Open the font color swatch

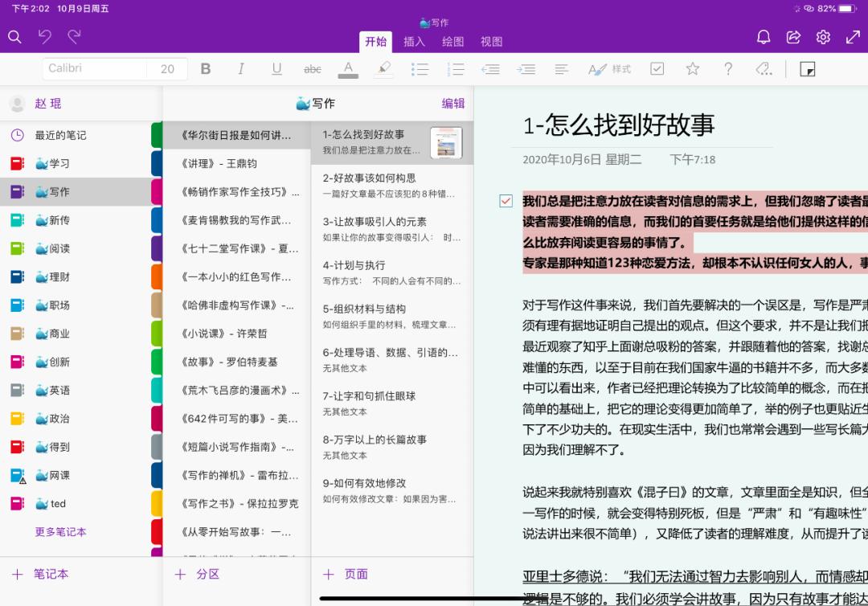[x=348, y=69]
